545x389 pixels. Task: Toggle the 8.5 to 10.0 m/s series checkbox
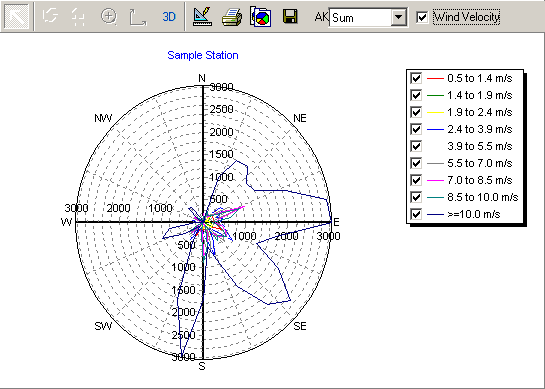coord(416,197)
